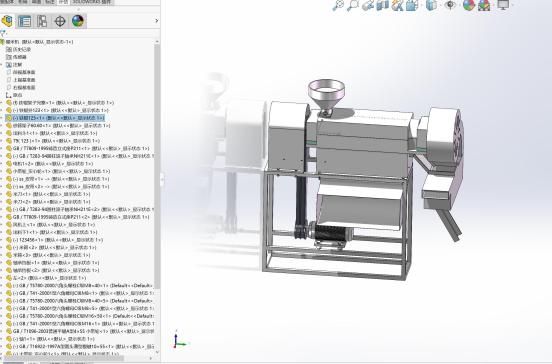This screenshot has width=552, height=364.
Task: Expand the 电机1<2> component
Action: (1, 164)
